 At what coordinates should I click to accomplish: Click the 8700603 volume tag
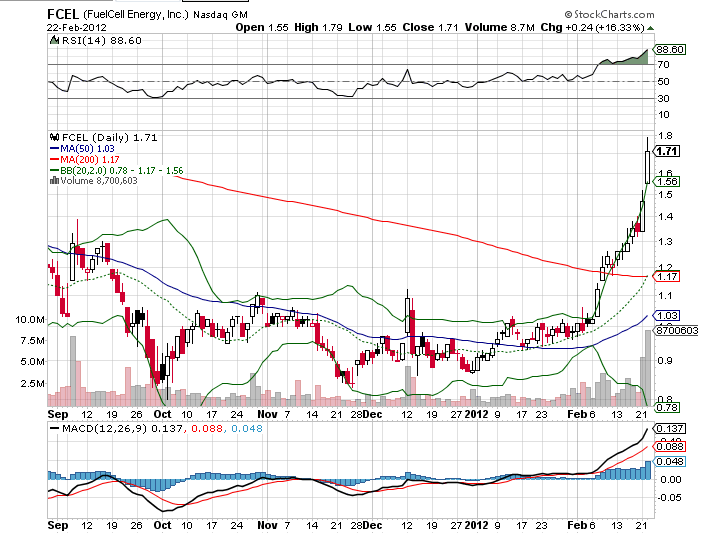(x=676, y=330)
